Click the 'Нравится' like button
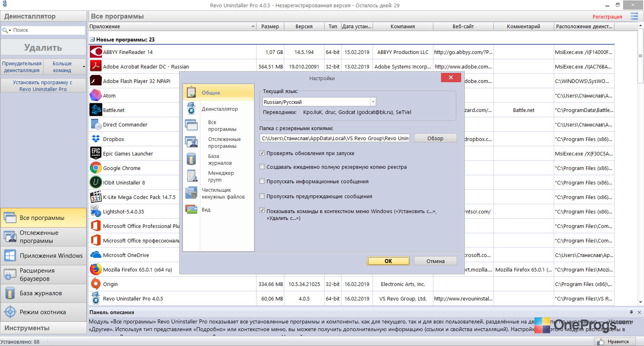The width and height of the screenshot is (644, 346). 615,342
